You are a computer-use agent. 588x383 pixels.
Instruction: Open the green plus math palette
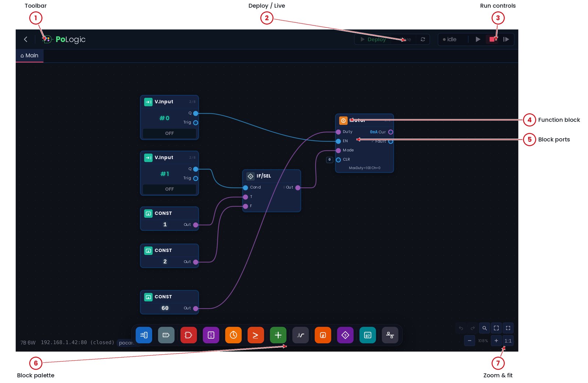(x=278, y=335)
